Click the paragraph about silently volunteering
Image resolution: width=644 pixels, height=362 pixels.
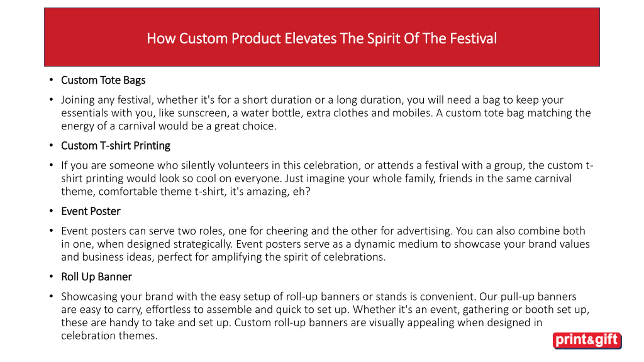click(327, 178)
